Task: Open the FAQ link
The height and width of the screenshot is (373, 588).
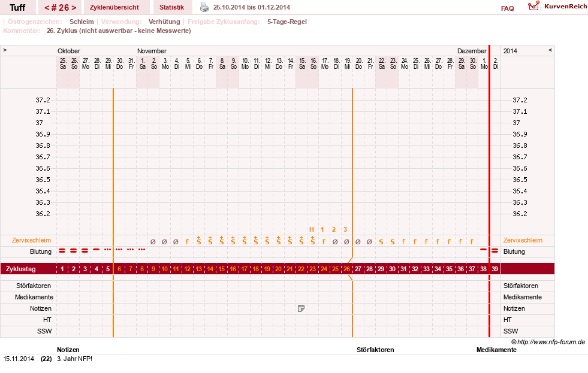Action: [x=507, y=8]
